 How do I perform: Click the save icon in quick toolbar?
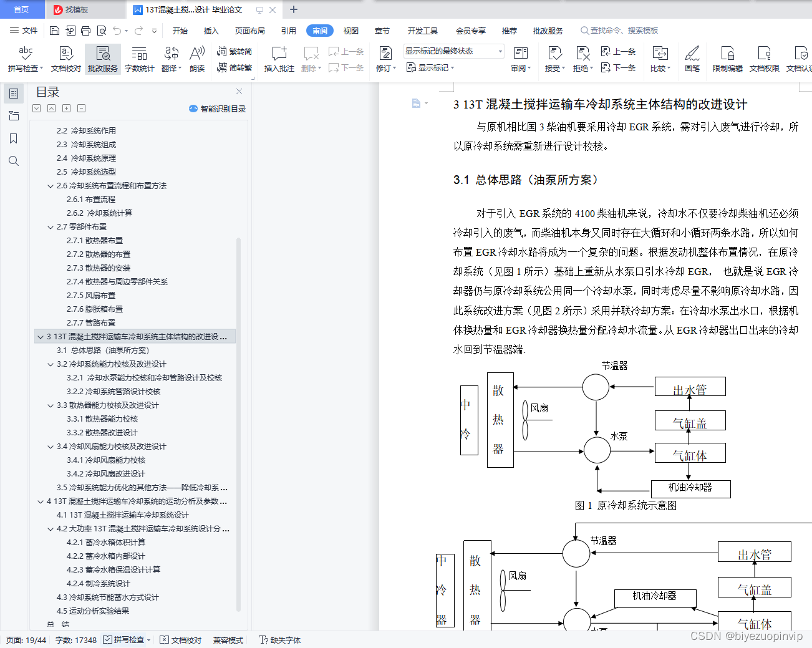(54, 31)
